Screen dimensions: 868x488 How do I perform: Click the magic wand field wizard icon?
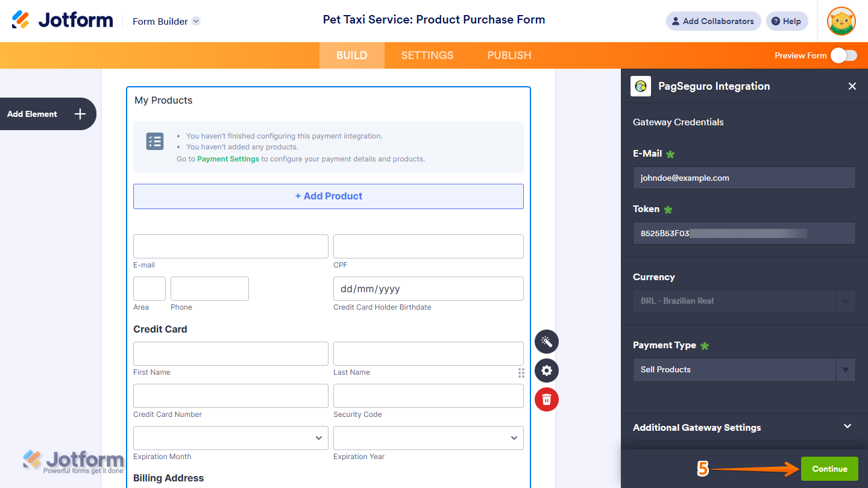click(547, 342)
